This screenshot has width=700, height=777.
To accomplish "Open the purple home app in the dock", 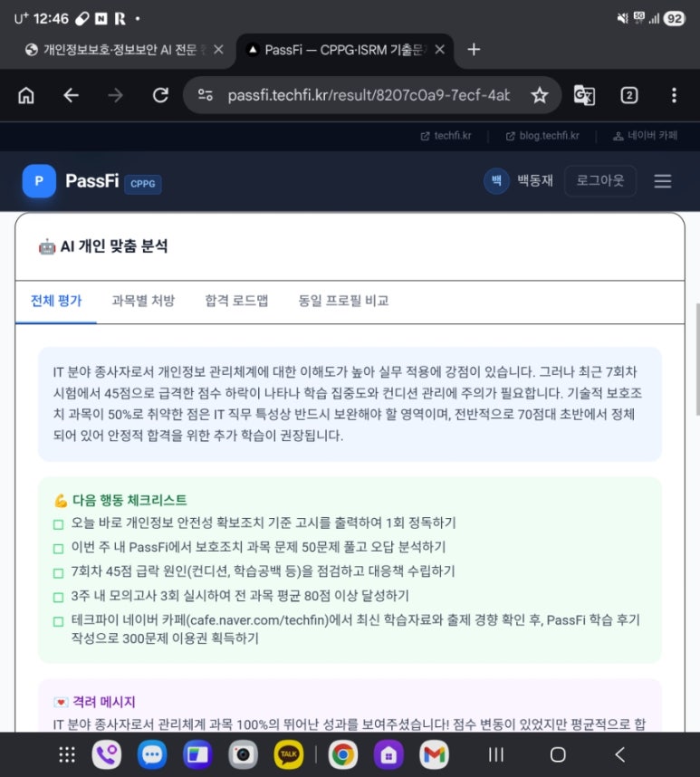I will pos(388,754).
